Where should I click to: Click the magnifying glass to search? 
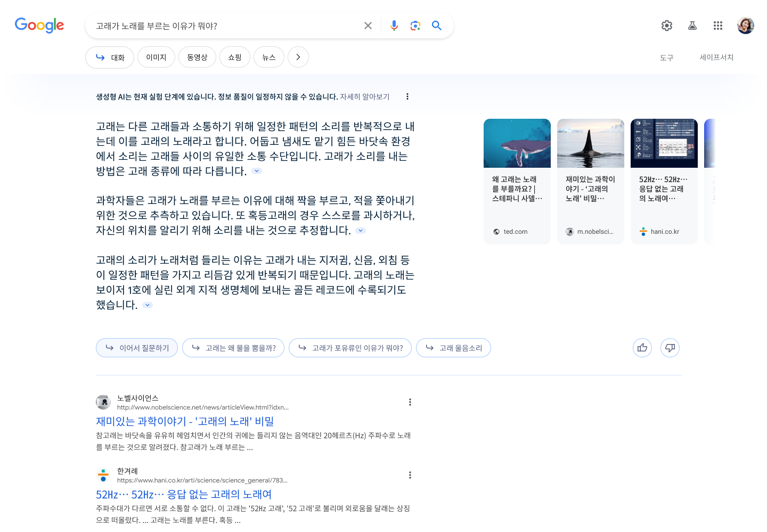(x=436, y=25)
